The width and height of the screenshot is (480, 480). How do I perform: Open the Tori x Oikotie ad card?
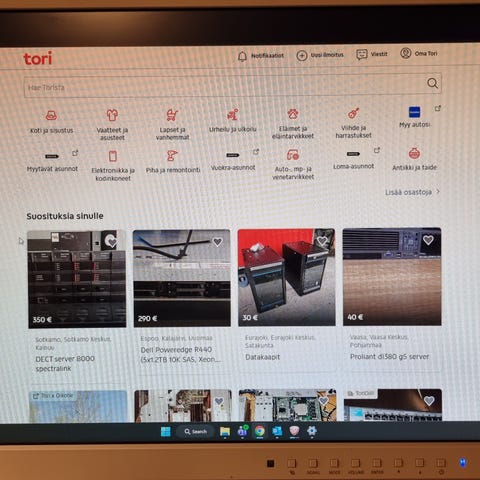click(x=78, y=406)
